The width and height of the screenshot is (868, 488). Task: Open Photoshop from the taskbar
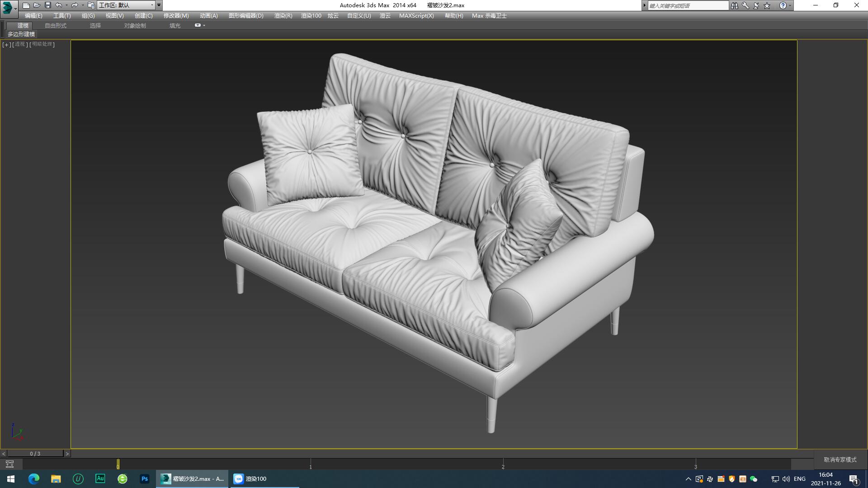click(x=145, y=479)
